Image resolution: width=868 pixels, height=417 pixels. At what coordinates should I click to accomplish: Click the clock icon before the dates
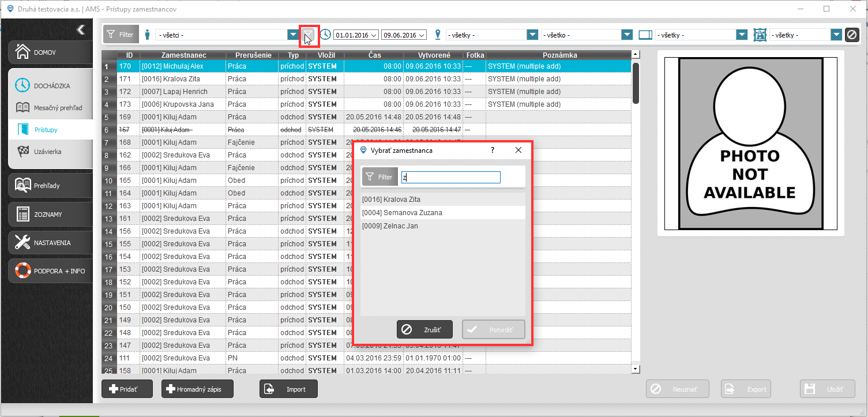pyautogui.click(x=326, y=35)
